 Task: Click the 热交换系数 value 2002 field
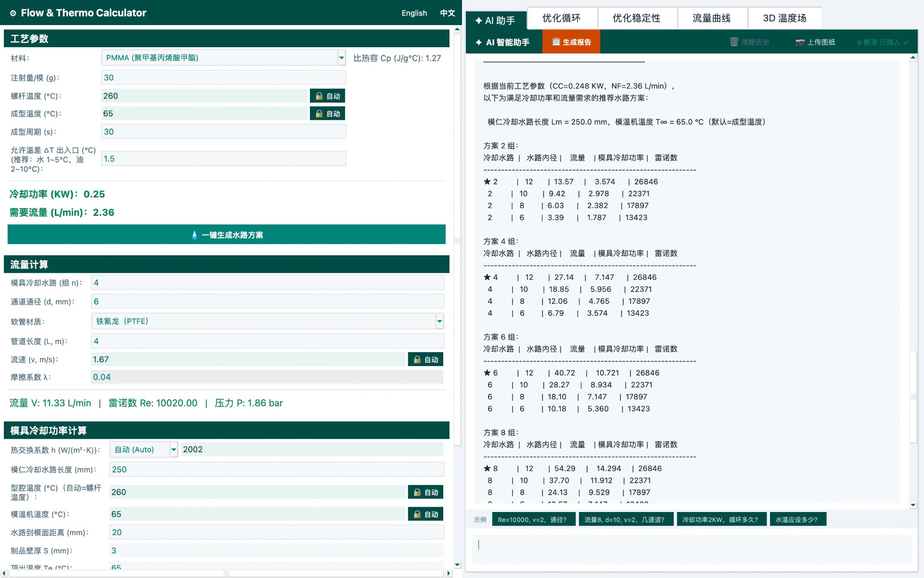coord(312,449)
